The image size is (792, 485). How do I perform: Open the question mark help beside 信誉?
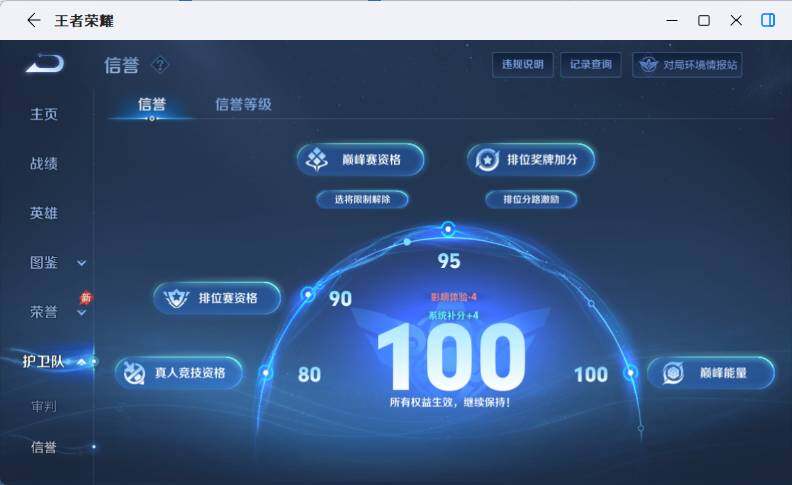click(x=160, y=65)
